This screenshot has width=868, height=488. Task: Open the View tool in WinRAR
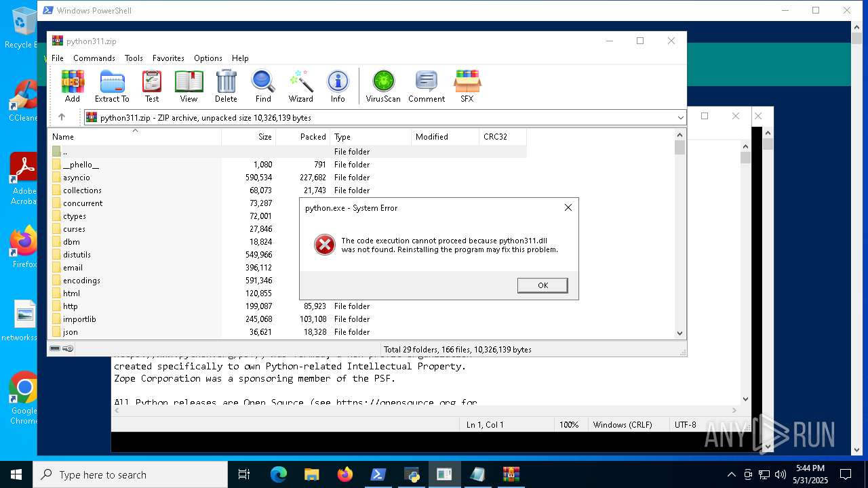189,86
